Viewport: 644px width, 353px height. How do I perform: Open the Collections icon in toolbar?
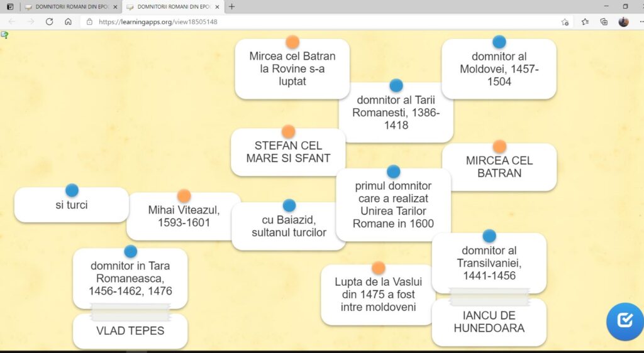point(604,21)
